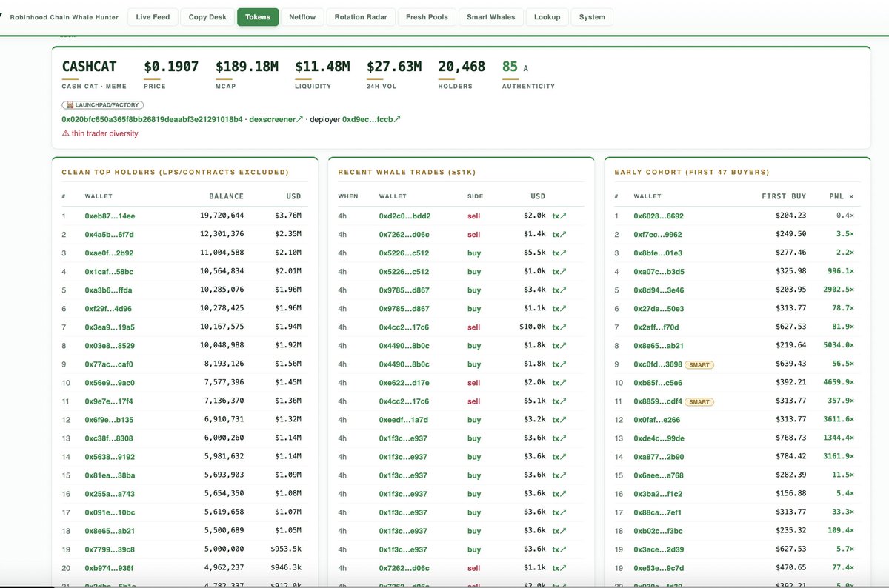Viewport: 889px width, 588px height.
Task: Open early buyer wallet 0x8d94...3e46
Action: point(659,290)
